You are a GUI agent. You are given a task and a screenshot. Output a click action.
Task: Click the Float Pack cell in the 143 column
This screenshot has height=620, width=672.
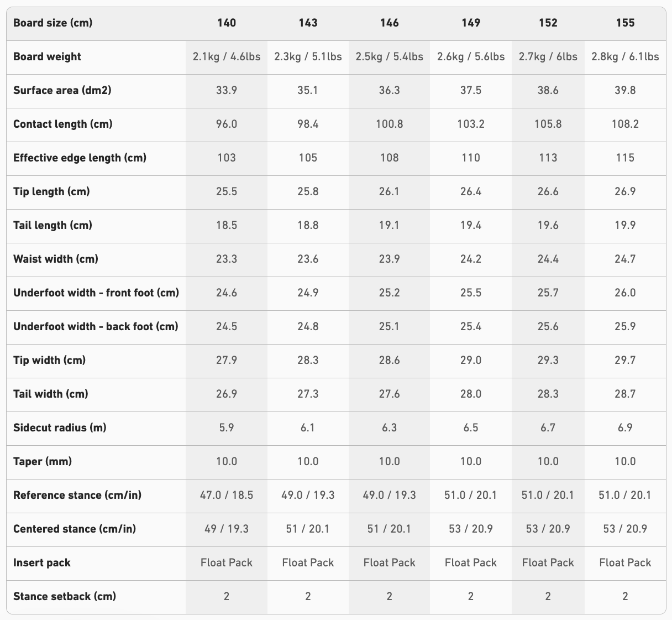coord(308,562)
